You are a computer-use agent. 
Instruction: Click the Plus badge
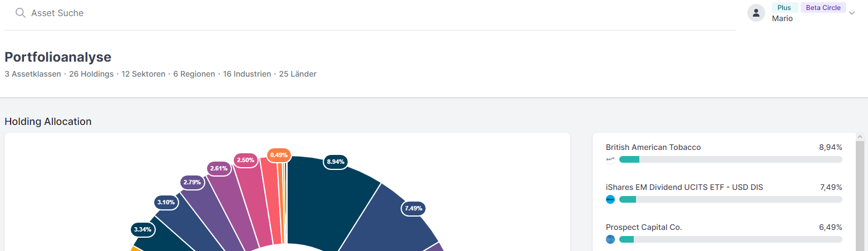[784, 8]
